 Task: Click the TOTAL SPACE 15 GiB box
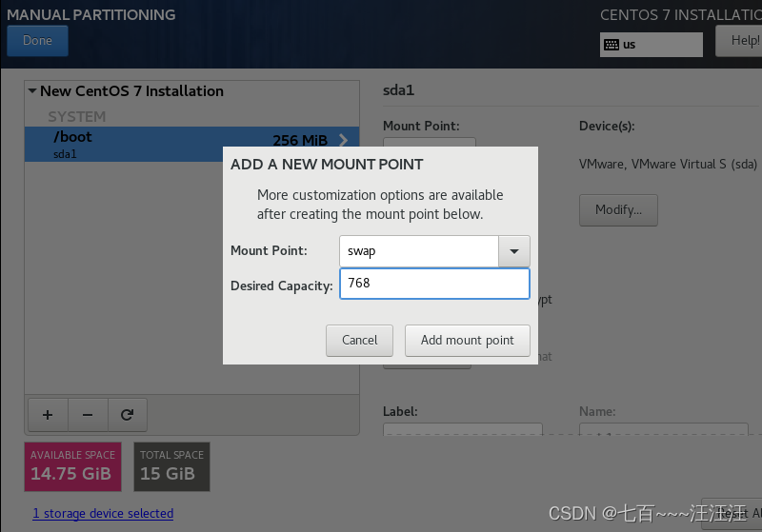[172, 467]
